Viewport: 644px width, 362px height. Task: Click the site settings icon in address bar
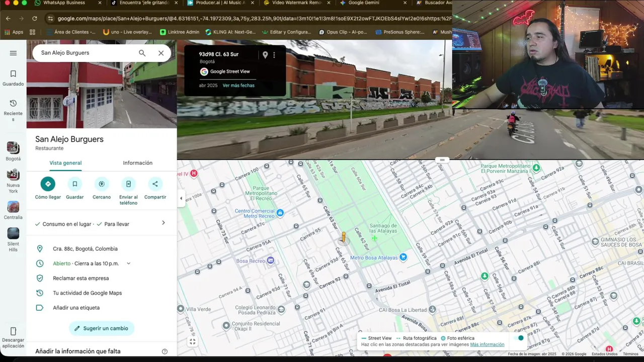(50, 19)
